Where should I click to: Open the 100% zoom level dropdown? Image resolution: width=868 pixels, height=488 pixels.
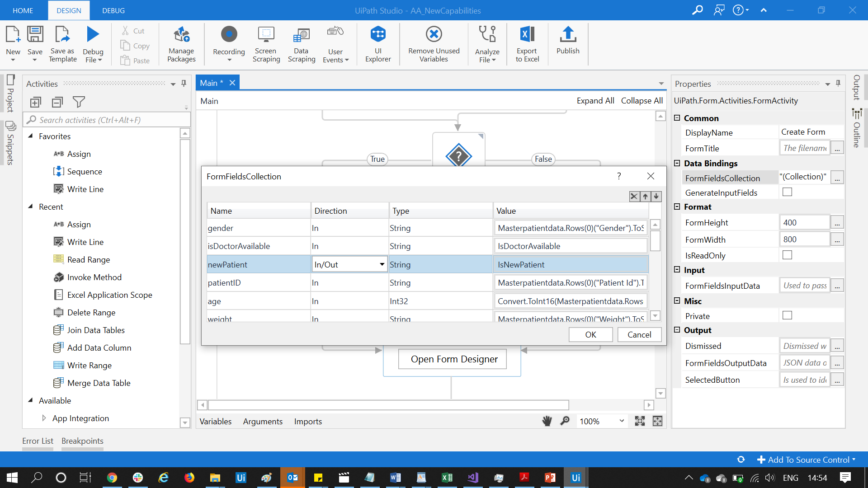[622, 421]
